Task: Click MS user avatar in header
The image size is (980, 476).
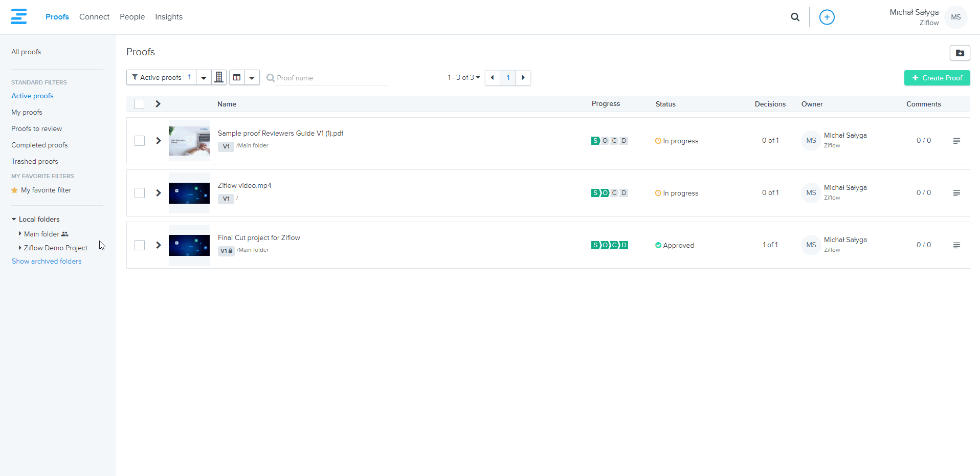Action: [x=955, y=17]
